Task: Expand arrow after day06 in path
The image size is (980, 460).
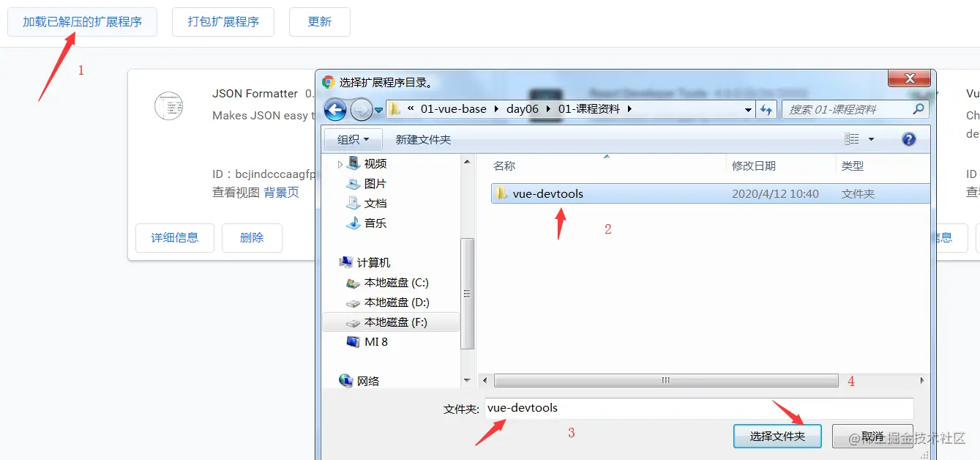Action: tap(548, 109)
